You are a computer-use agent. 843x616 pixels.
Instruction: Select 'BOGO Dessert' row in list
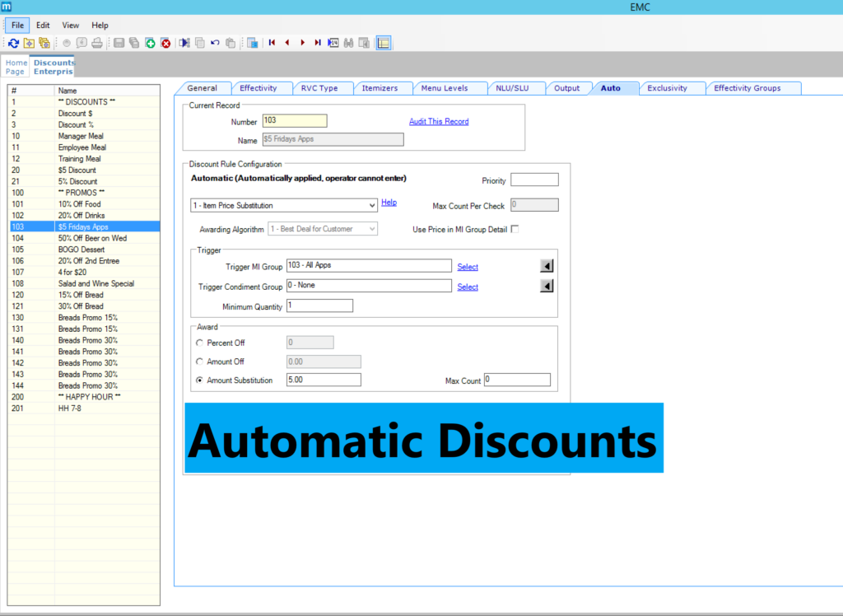point(85,250)
